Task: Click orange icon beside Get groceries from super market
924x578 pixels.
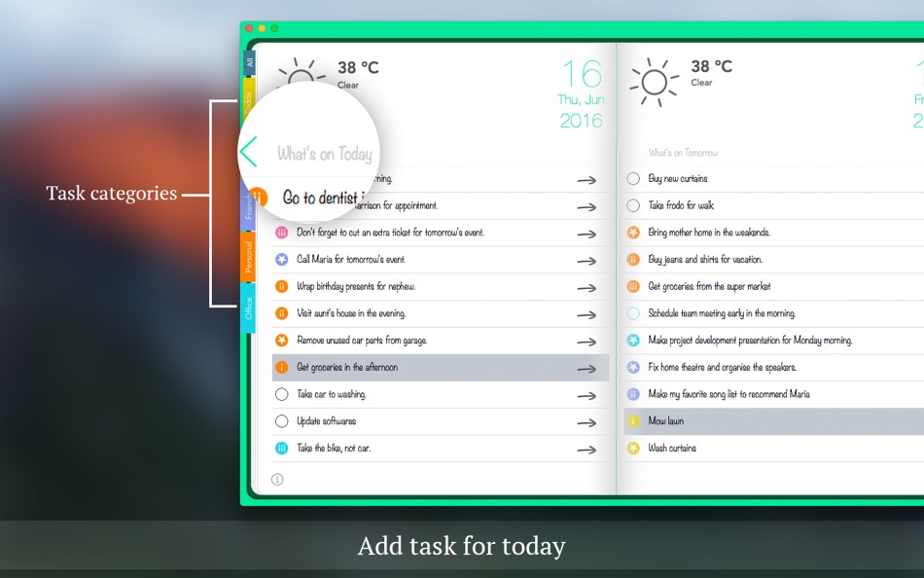Action: [633, 286]
